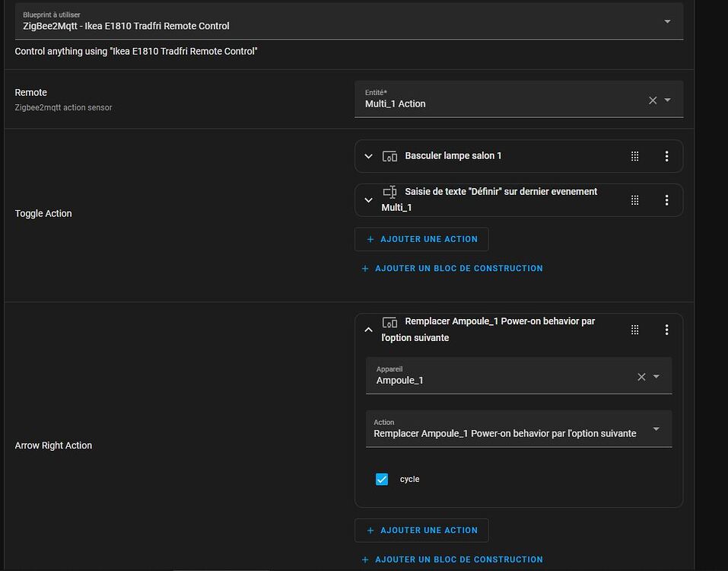Open three-dot menu for Basculer lampe salon 1
728x571 pixels.
click(x=666, y=156)
